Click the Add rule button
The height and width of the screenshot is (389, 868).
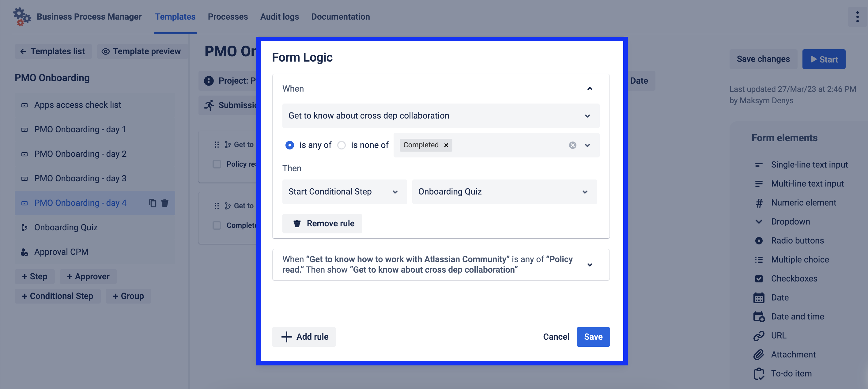click(304, 336)
